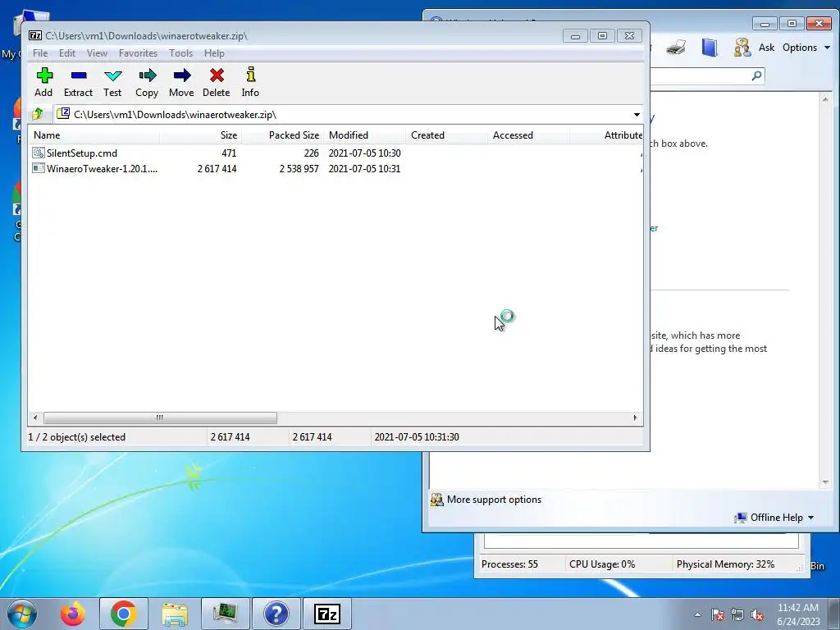Click the network tray icon
This screenshot has height=630, width=840.
(737, 614)
